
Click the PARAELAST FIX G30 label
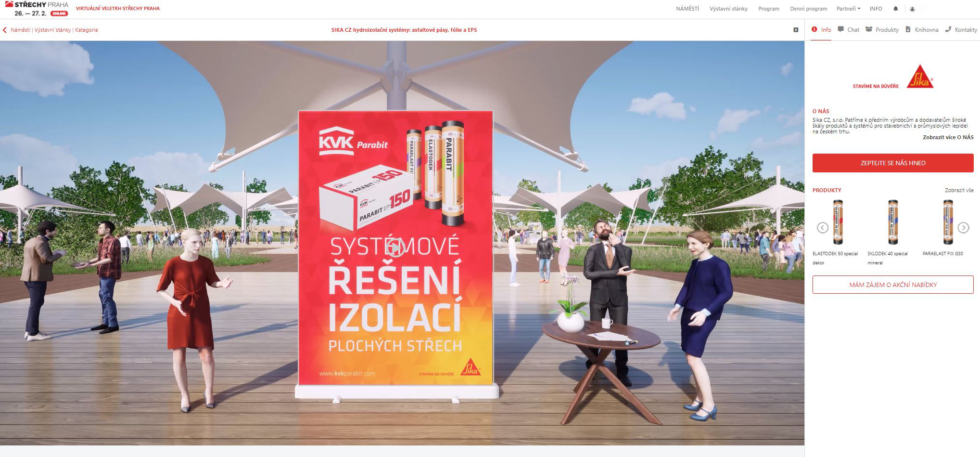[x=942, y=253]
